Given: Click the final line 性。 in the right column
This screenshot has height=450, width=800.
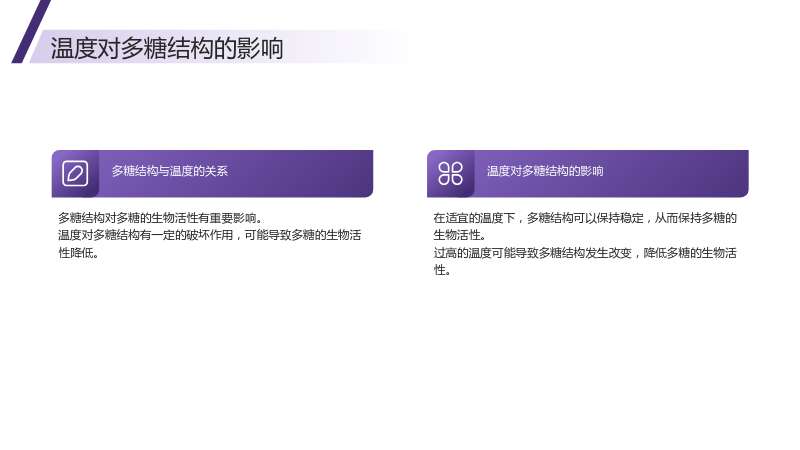Looking at the screenshot, I should coord(442,270).
